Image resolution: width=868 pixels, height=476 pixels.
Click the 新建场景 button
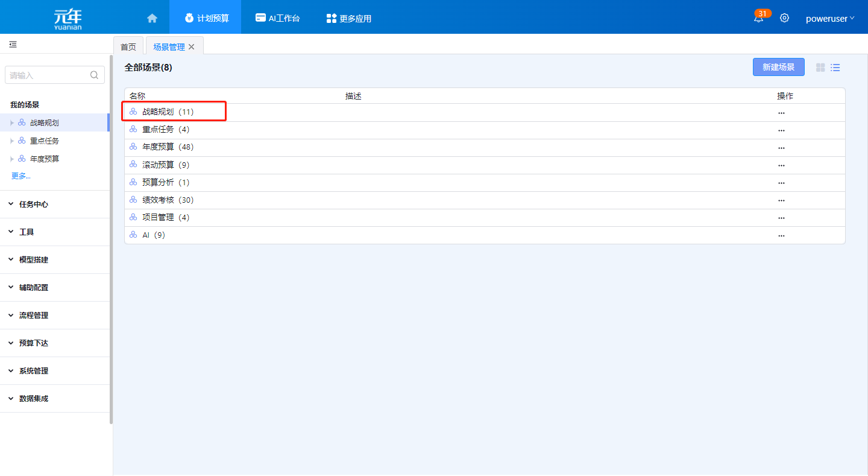click(778, 67)
